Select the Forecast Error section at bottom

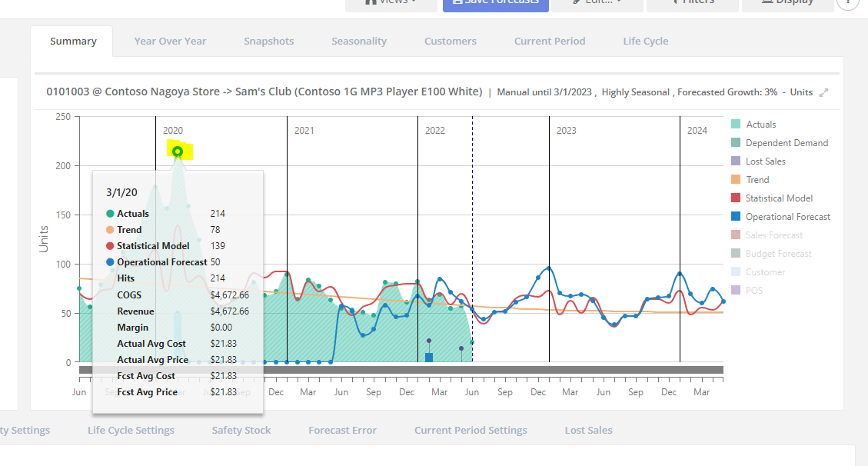coord(342,431)
